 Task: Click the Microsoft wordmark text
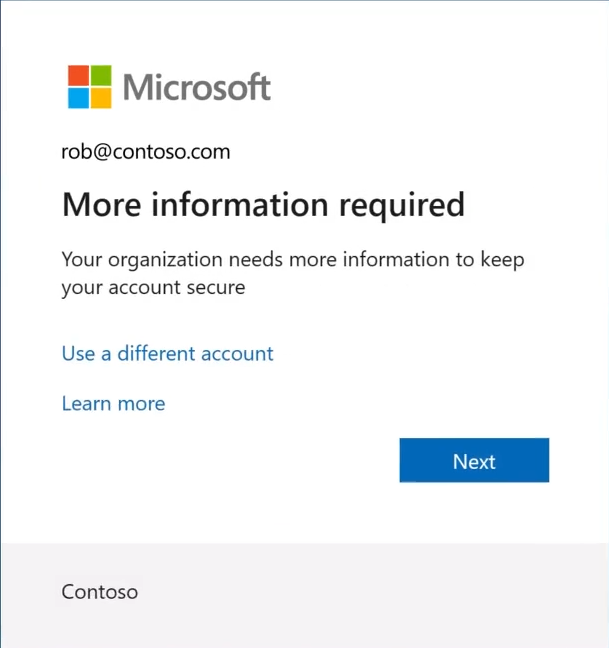(x=197, y=87)
